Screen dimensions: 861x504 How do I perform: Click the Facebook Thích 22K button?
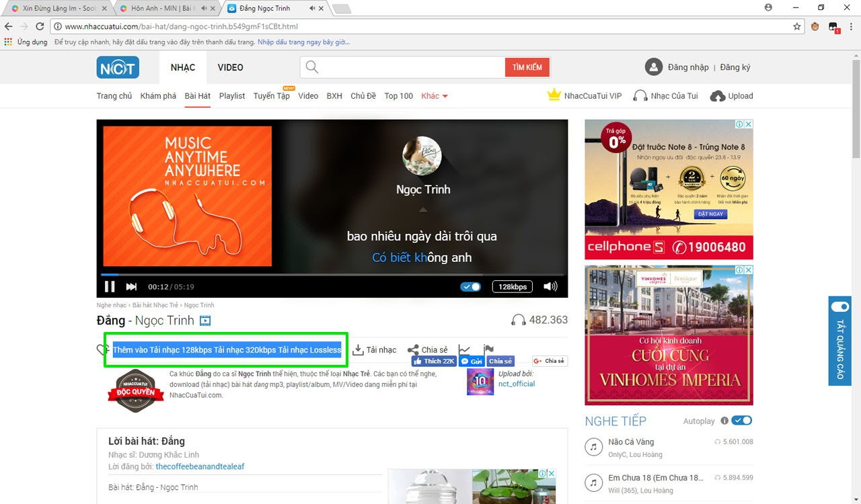[434, 361]
